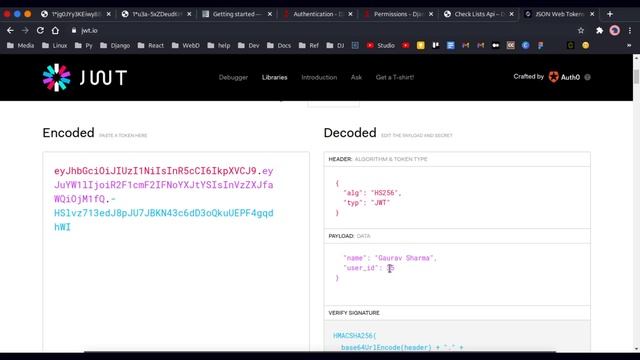Open a new tab with the plus

click(x=610, y=14)
